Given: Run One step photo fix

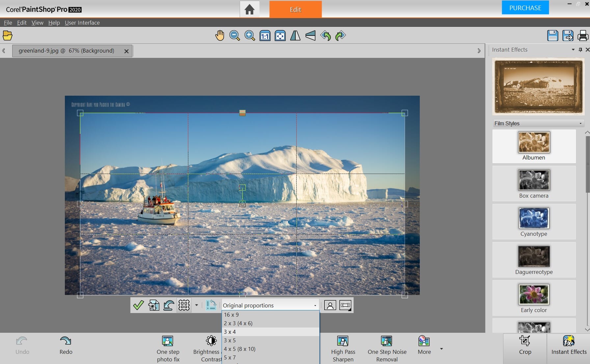Looking at the screenshot, I should click(x=168, y=349).
